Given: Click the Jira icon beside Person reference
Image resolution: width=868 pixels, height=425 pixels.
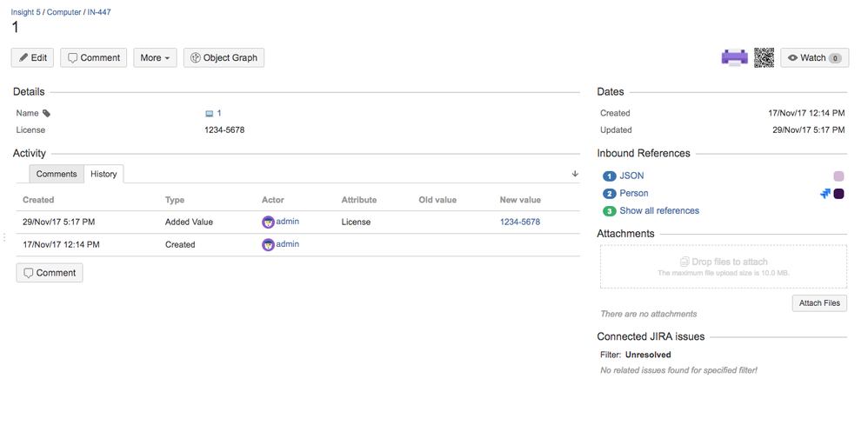Looking at the screenshot, I should [x=825, y=194].
